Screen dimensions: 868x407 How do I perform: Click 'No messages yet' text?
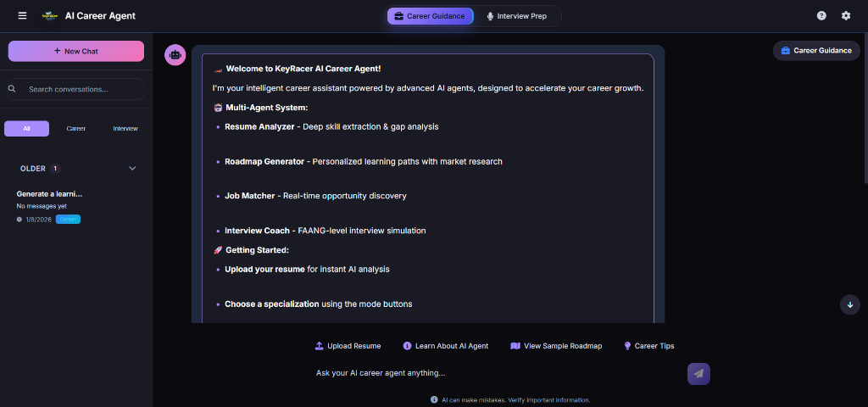tap(42, 206)
